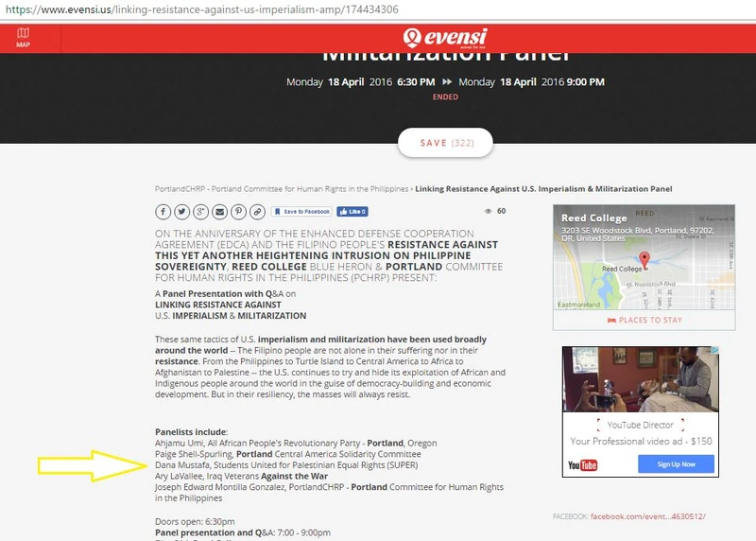This screenshot has width=756, height=541.
Task: Open the Reed College map thumbnail
Action: 644,257
